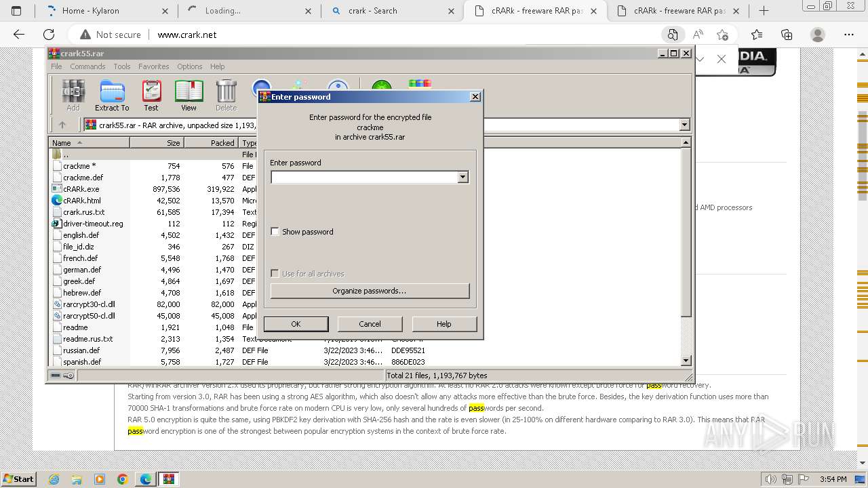Open Chrome from taskbar

pos(122,479)
